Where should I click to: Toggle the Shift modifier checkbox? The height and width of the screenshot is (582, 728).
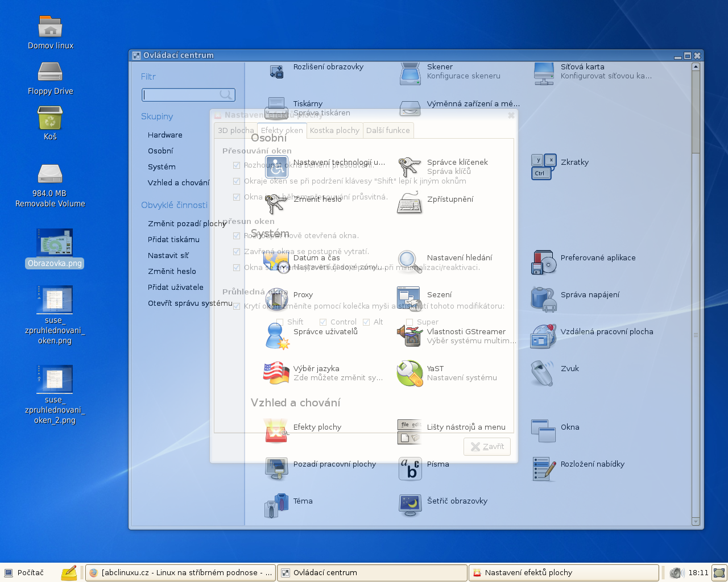[x=280, y=322]
